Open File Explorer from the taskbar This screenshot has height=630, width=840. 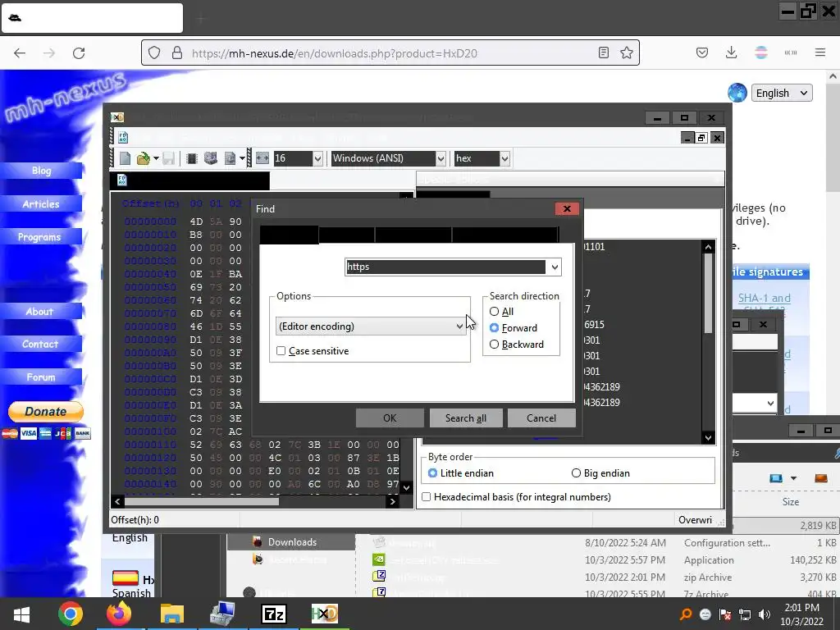point(172,614)
